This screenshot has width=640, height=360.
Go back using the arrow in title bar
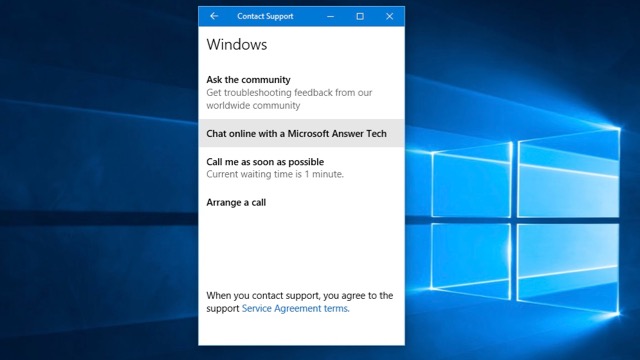[214, 16]
